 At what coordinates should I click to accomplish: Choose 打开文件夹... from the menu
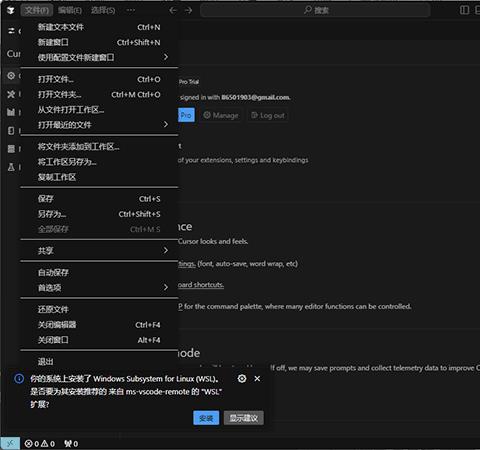coord(99,95)
